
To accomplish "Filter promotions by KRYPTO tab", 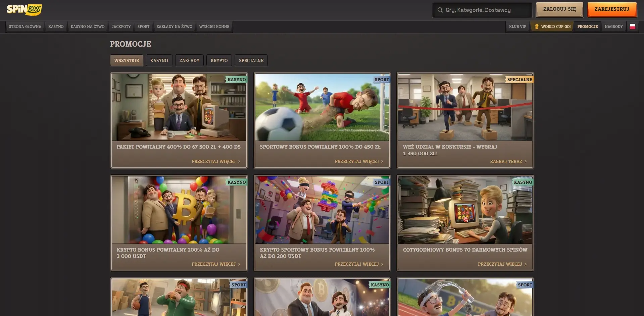I will click(219, 60).
